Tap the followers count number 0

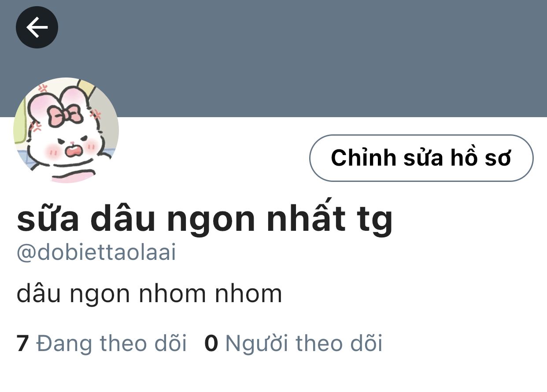[211, 344]
